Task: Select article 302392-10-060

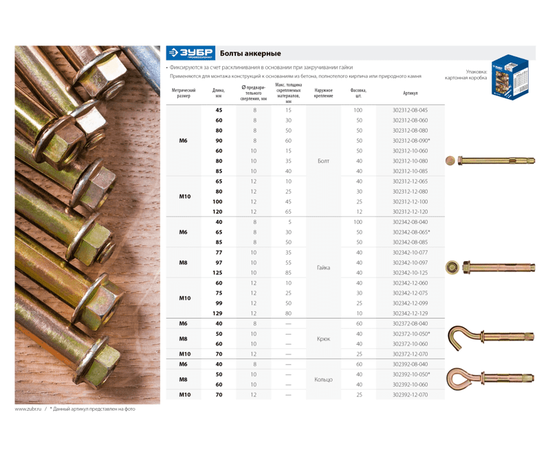Action: point(410,385)
